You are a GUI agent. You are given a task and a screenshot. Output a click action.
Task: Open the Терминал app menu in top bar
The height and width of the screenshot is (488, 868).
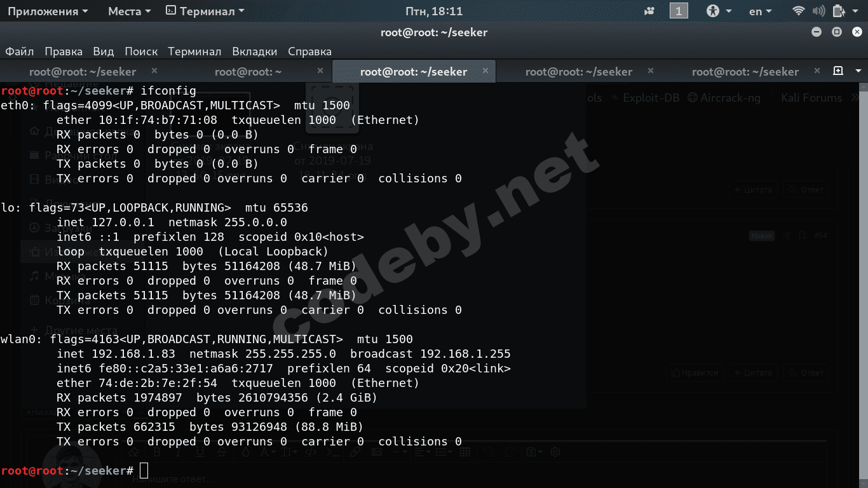pyautogui.click(x=205, y=11)
